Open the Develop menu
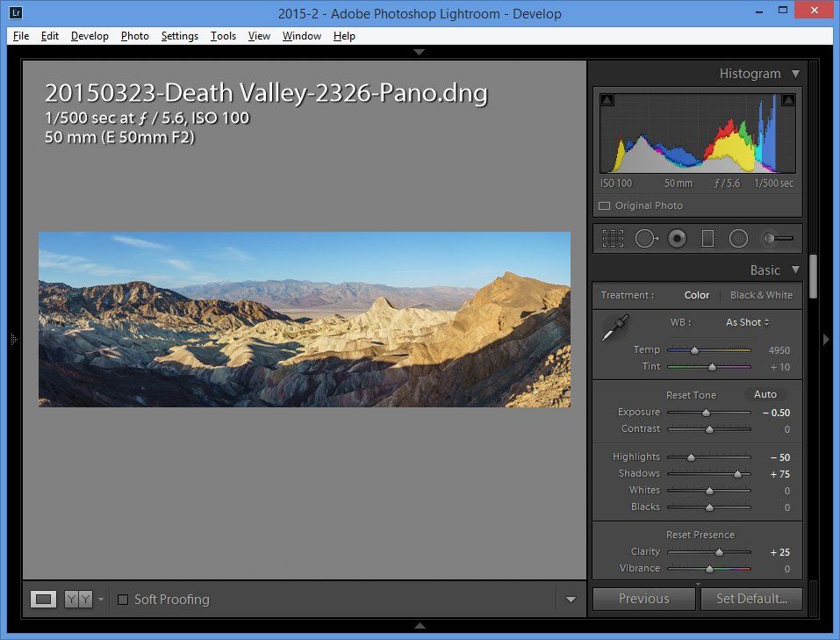The width and height of the screenshot is (840, 640). click(x=90, y=36)
